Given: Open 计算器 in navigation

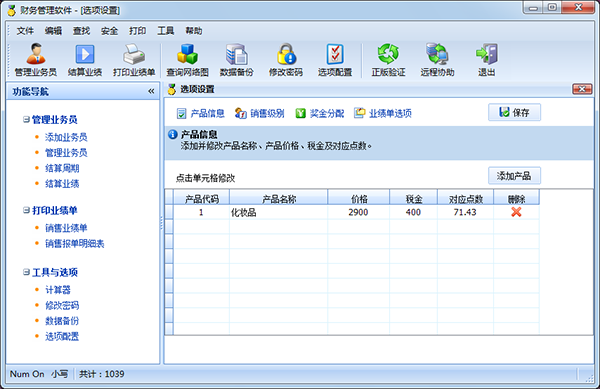Looking at the screenshot, I should [58, 290].
